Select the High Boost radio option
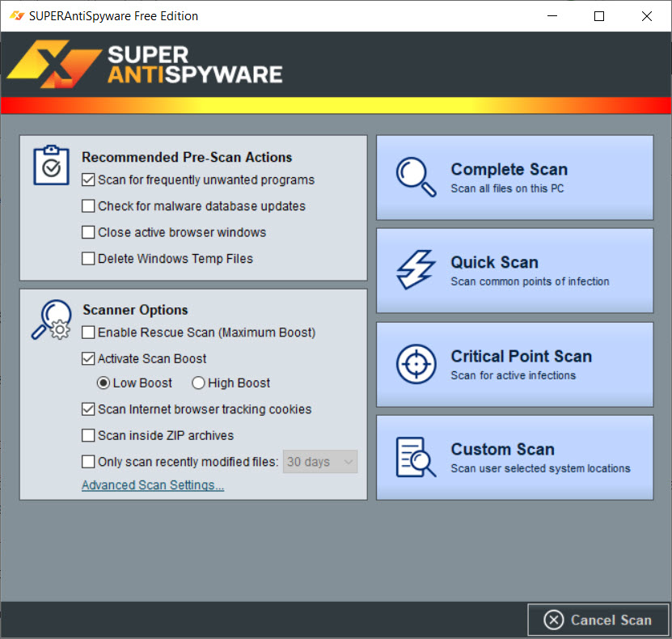 point(198,383)
